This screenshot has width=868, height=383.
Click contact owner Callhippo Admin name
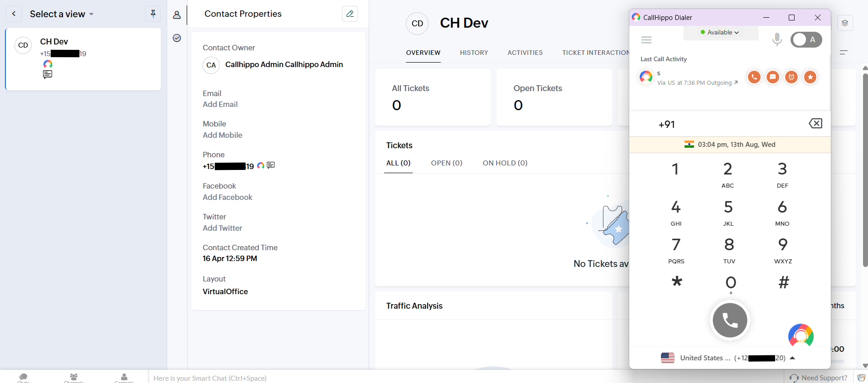(x=284, y=65)
